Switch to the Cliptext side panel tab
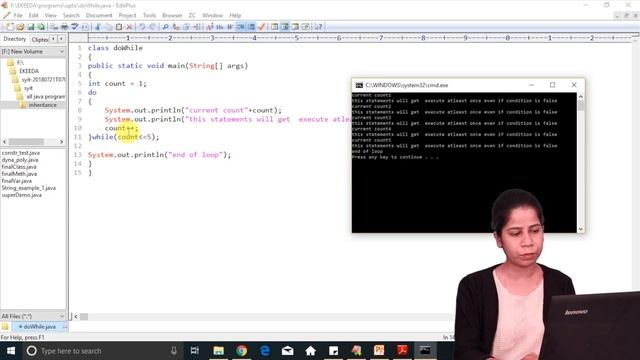640x360 pixels. pos(40,40)
